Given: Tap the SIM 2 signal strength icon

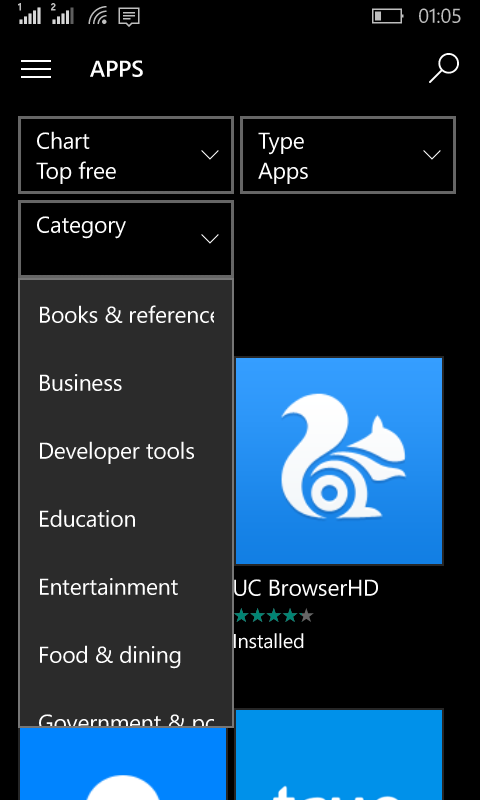Looking at the screenshot, I should click(x=62, y=14).
